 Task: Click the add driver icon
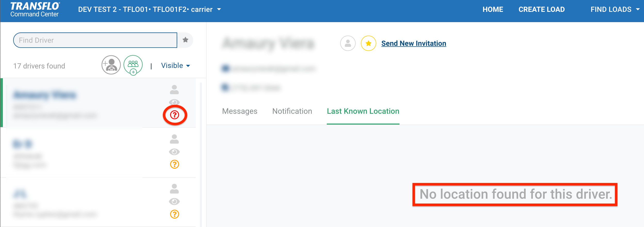[x=111, y=65]
